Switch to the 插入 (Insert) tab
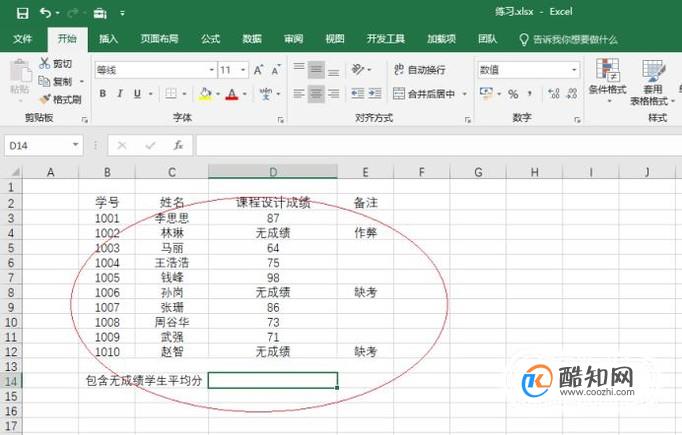This screenshot has width=682, height=435. click(x=108, y=39)
